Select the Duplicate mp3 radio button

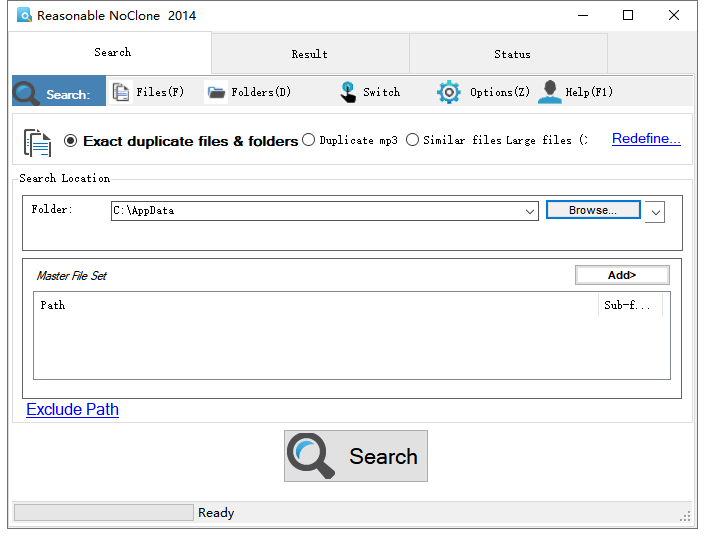308,140
